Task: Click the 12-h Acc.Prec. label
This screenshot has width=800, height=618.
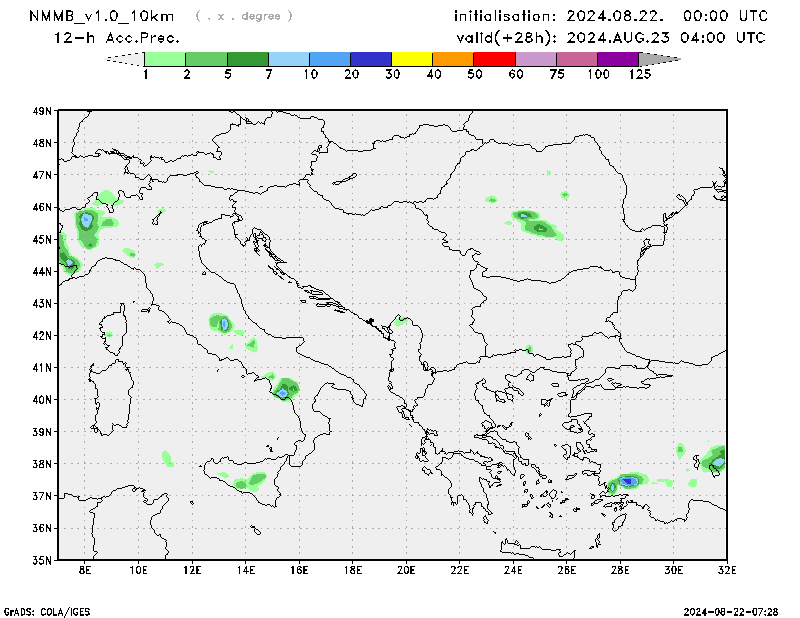Action: [x=116, y=38]
